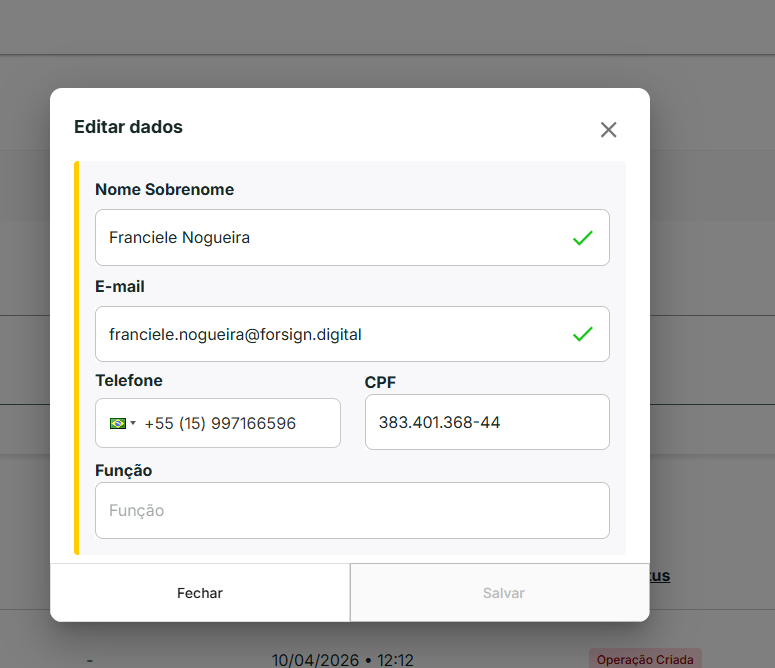Open the country code dropdown arrow
The image size is (775, 668).
[x=133, y=424]
